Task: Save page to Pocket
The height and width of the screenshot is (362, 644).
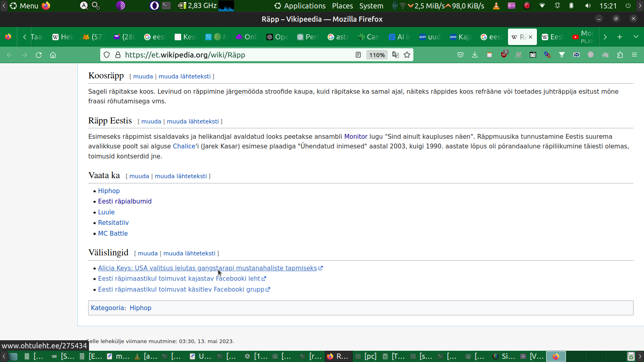Action: coord(460,55)
